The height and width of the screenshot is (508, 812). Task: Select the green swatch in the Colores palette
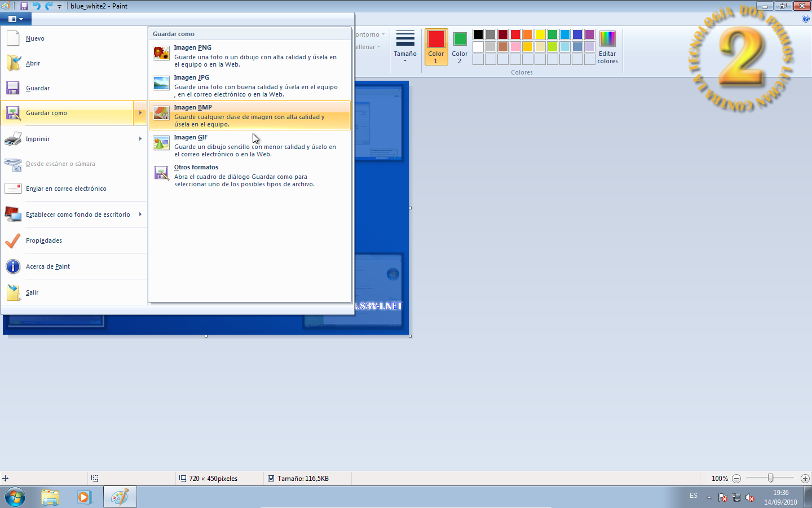coord(552,34)
